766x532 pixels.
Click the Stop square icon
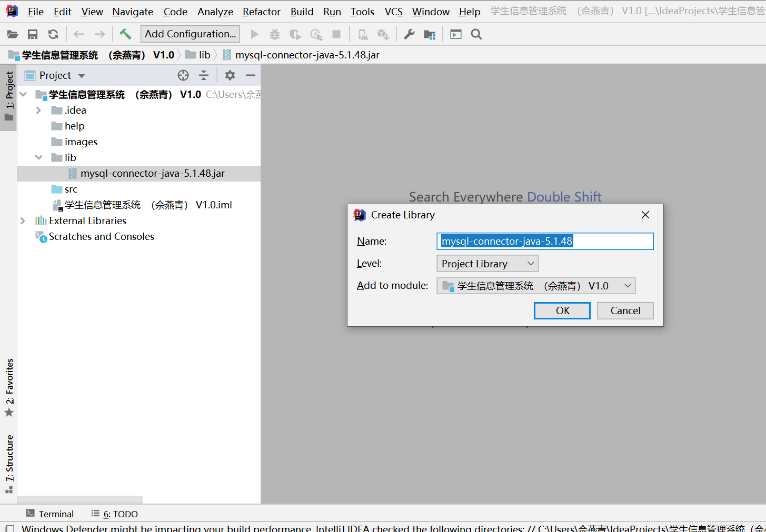click(336, 34)
